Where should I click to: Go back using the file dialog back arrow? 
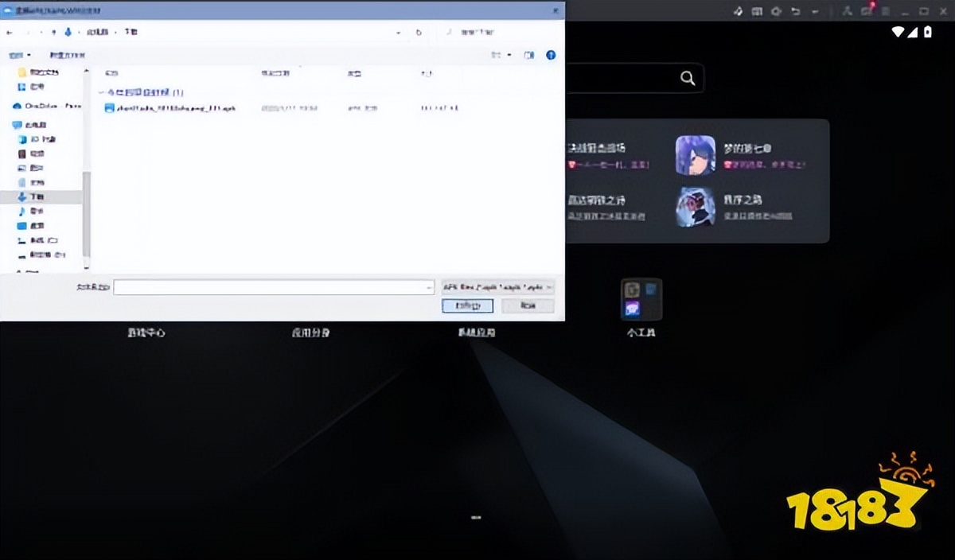click(x=9, y=32)
